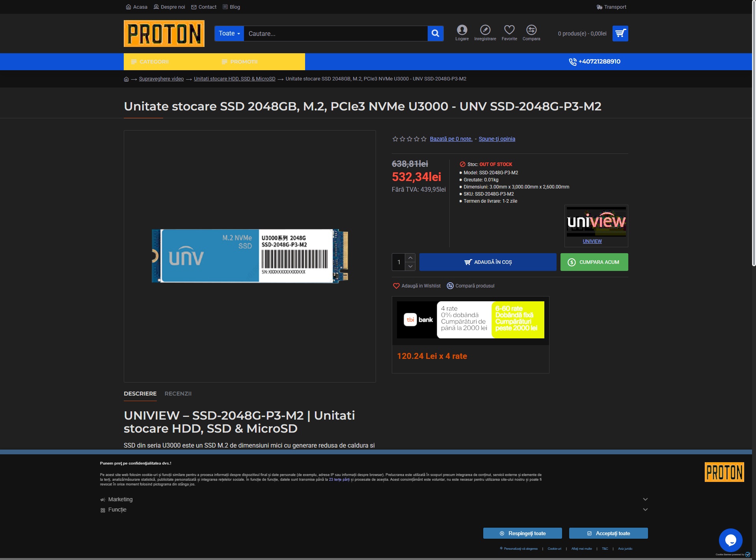Click the PROTON logo in the header
The width and height of the screenshot is (756, 560).
(x=164, y=34)
